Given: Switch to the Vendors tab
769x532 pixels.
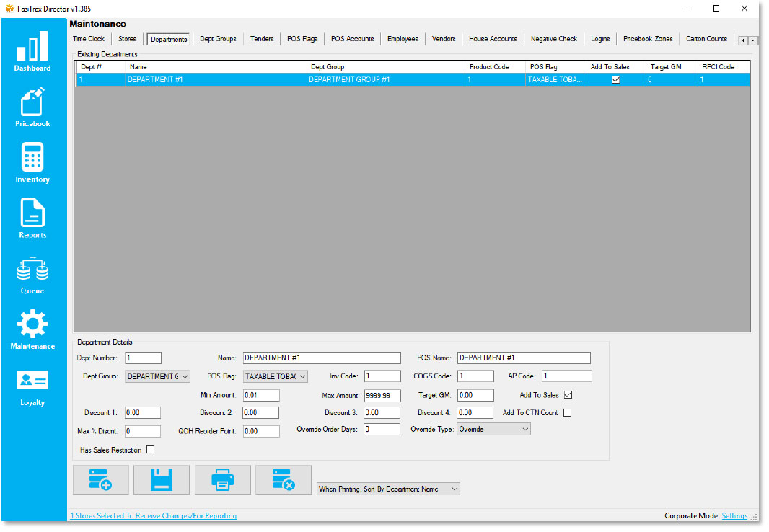Looking at the screenshot, I should click(x=444, y=39).
